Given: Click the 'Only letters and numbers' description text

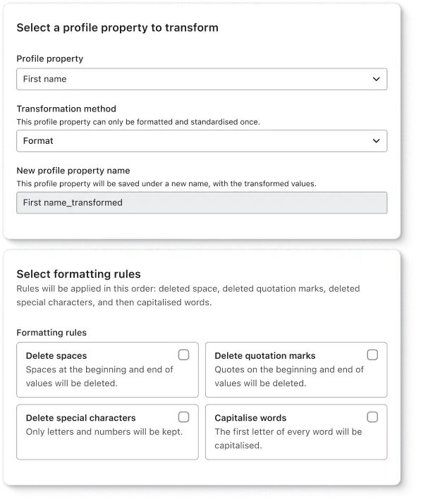Looking at the screenshot, I should (x=104, y=431).
